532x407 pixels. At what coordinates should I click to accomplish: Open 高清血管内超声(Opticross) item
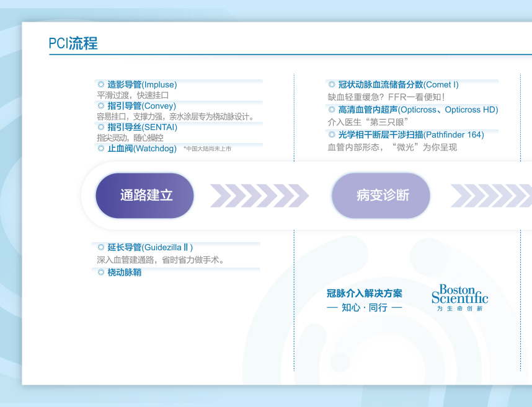pos(418,110)
